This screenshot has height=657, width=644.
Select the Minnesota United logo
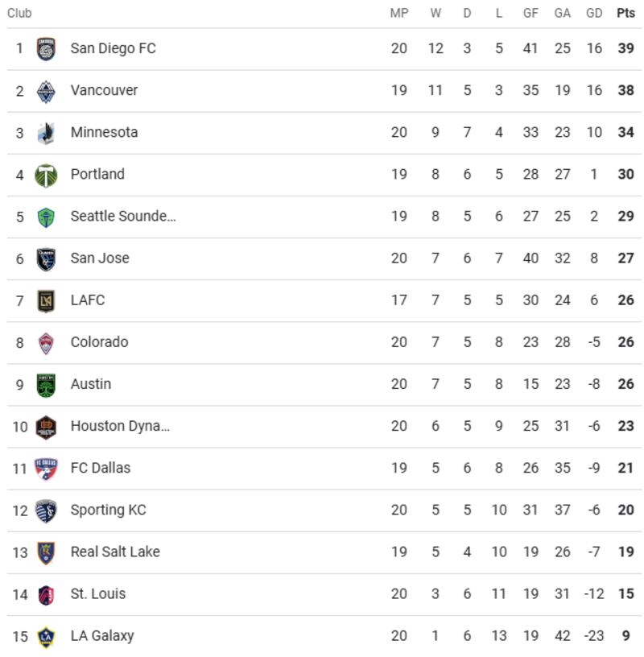pos(46,133)
